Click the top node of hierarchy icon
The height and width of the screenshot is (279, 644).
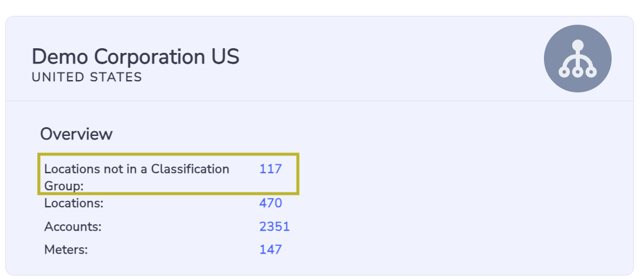tap(577, 45)
